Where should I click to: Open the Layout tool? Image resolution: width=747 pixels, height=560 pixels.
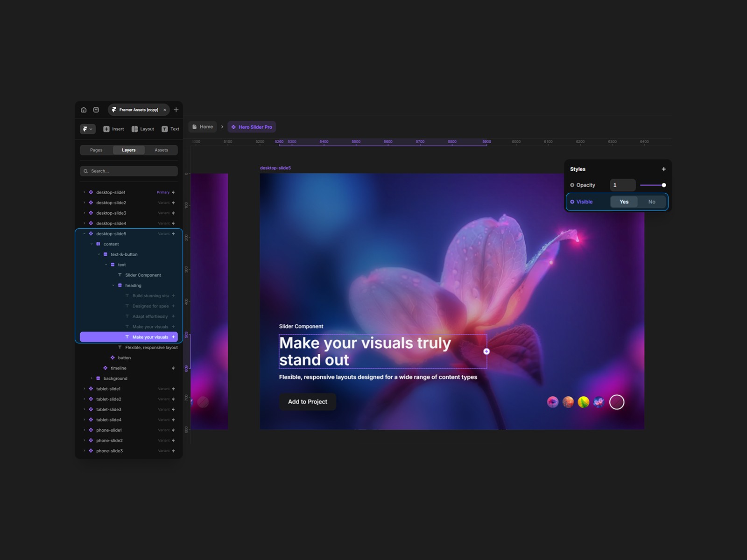[x=142, y=129]
